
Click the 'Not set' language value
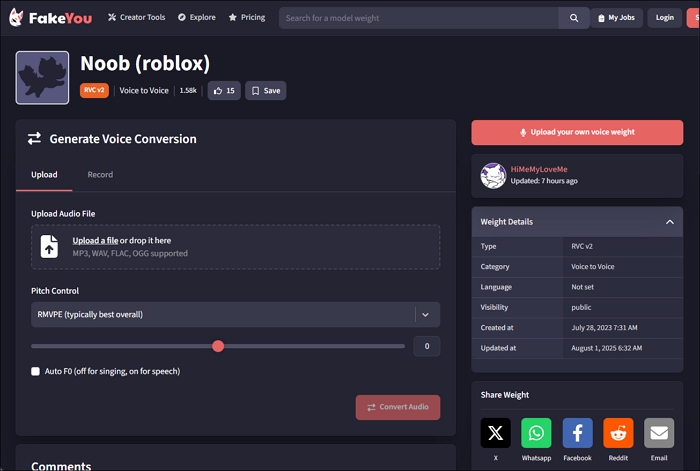click(x=583, y=287)
